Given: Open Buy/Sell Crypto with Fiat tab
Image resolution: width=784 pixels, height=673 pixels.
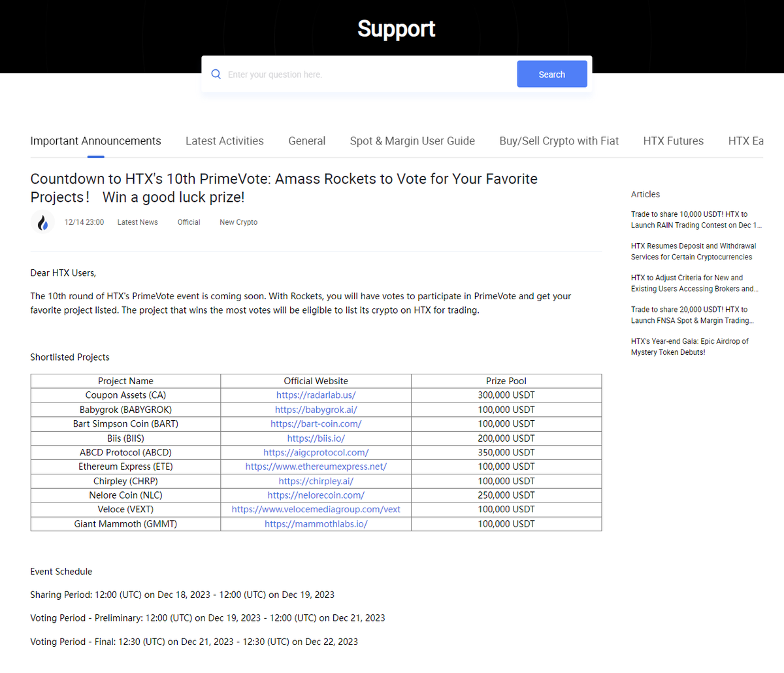Looking at the screenshot, I should pos(559,141).
